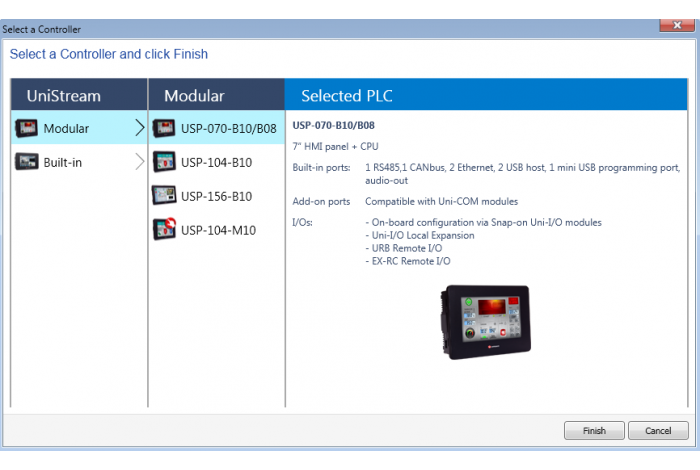700x470 pixels.
Task: Choose USP-104-B10 from the Modular list
Action: [216, 162]
